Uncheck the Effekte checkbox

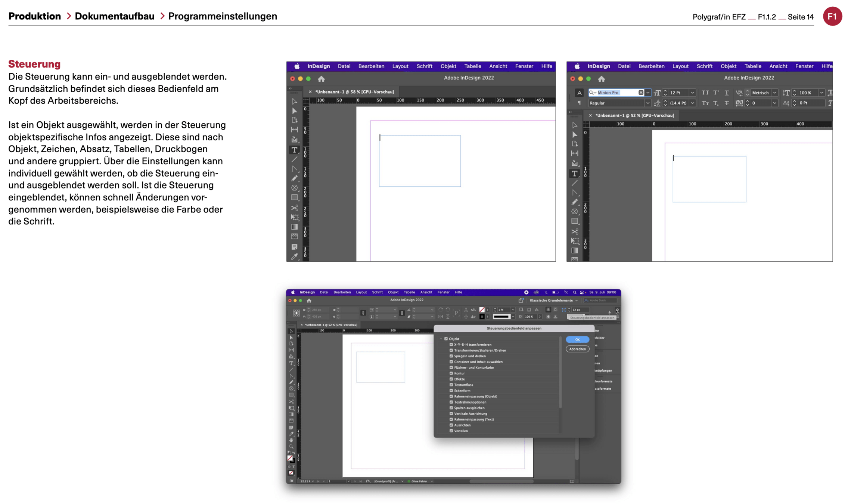[x=451, y=379]
